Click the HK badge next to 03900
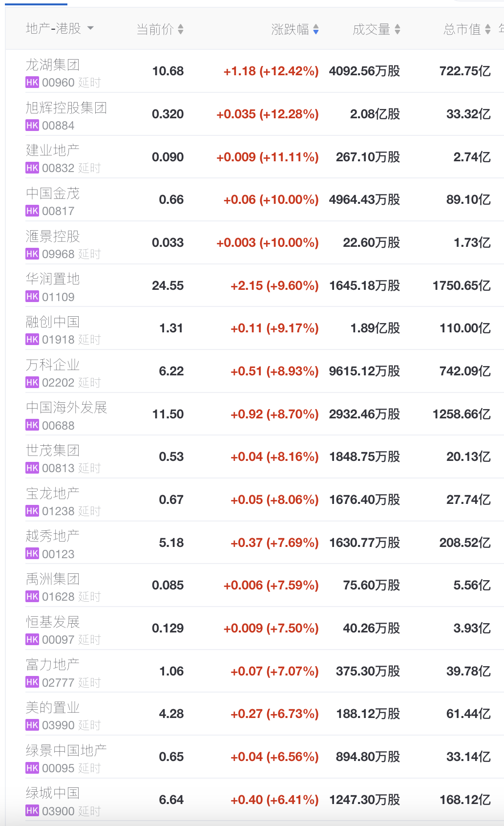Image resolution: width=504 pixels, height=826 pixels. [32, 811]
